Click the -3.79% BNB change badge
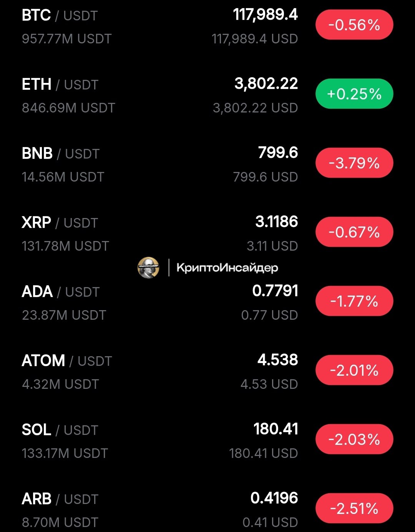The width and height of the screenshot is (415, 532). tap(354, 163)
